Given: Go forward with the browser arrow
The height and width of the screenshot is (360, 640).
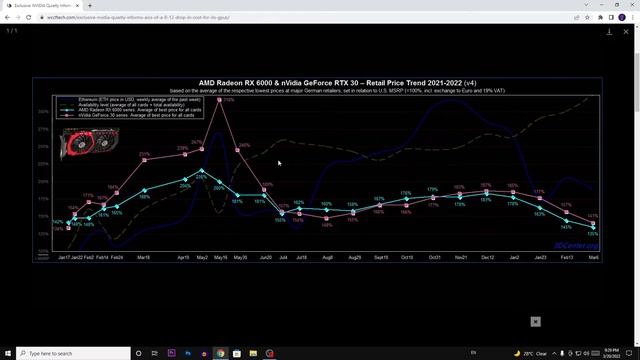Looking at the screenshot, I should point(18,18).
